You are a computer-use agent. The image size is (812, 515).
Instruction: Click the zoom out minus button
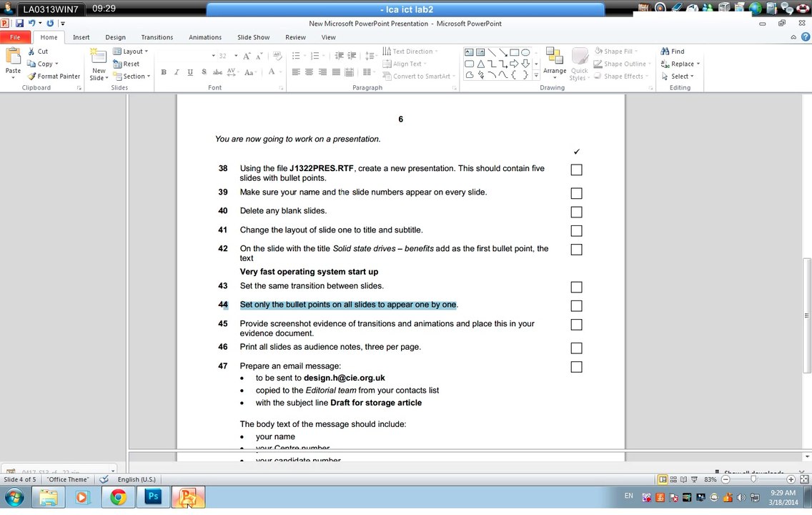[726, 480]
